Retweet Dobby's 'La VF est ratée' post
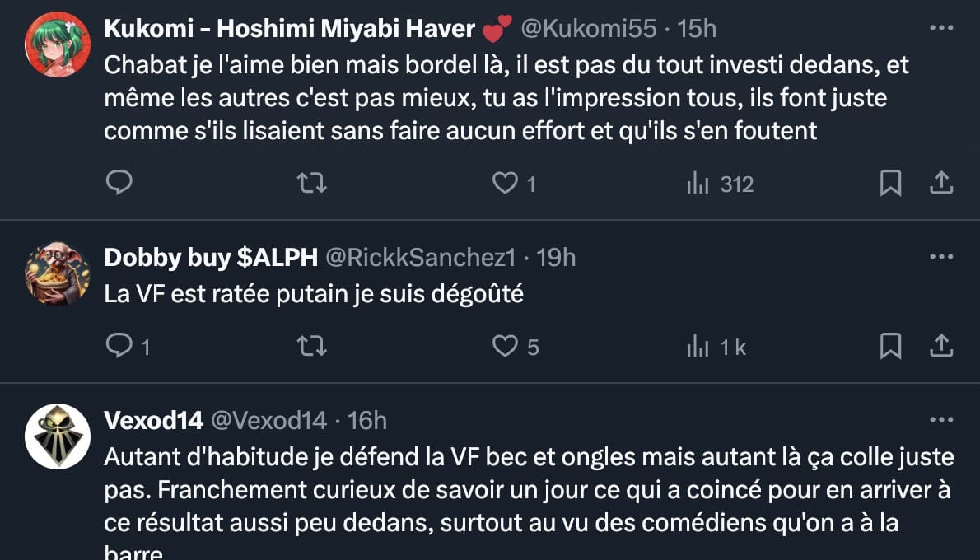This screenshot has width=980, height=560. pyautogui.click(x=311, y=347)
